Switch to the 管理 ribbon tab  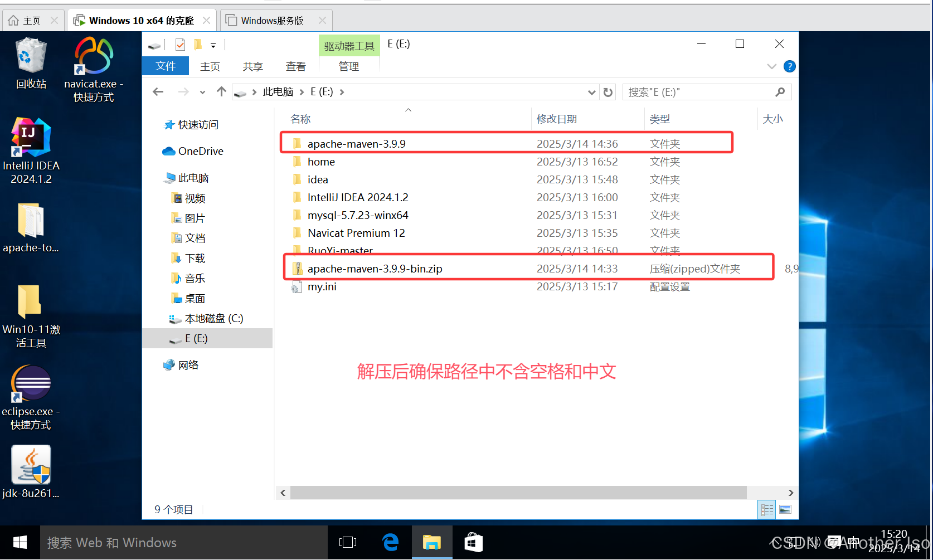(349, 66)
